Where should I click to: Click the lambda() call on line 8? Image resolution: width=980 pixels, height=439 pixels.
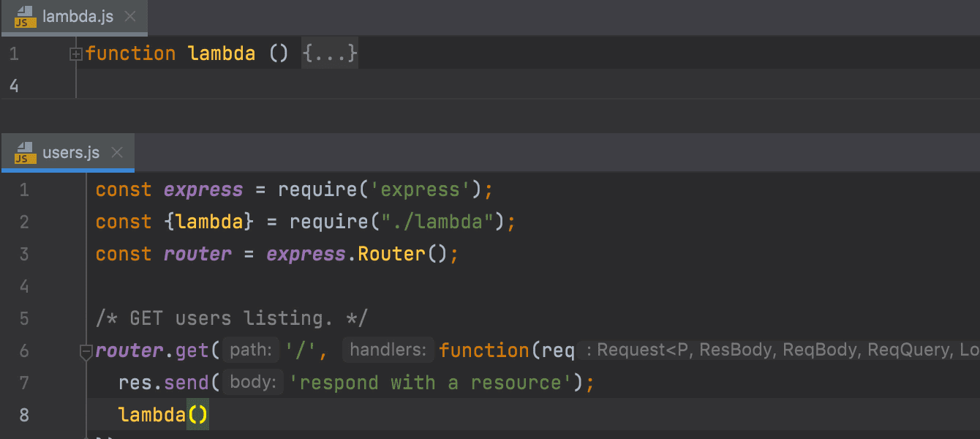click(164, 415)
